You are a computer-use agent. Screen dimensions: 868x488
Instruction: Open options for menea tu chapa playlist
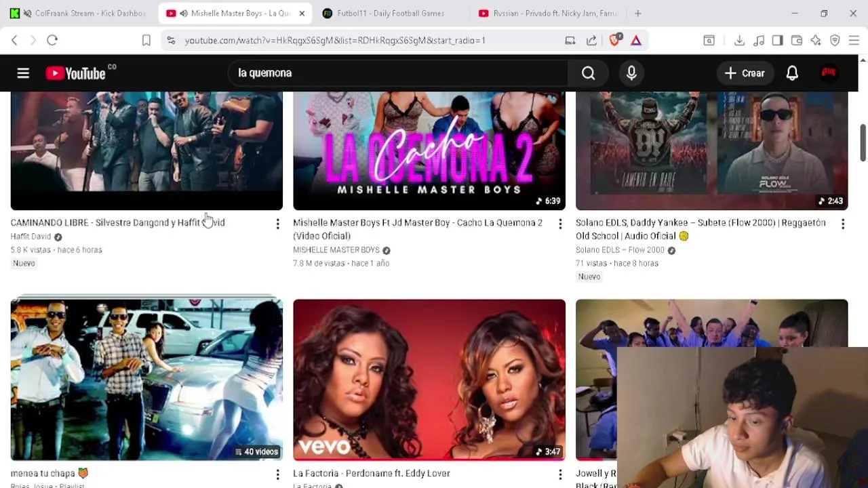pos(277,474)
